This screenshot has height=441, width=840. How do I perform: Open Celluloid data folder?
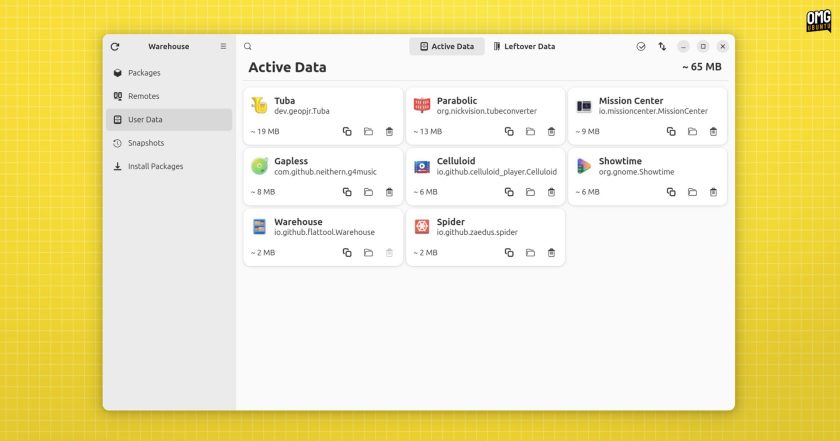point(530,192)
